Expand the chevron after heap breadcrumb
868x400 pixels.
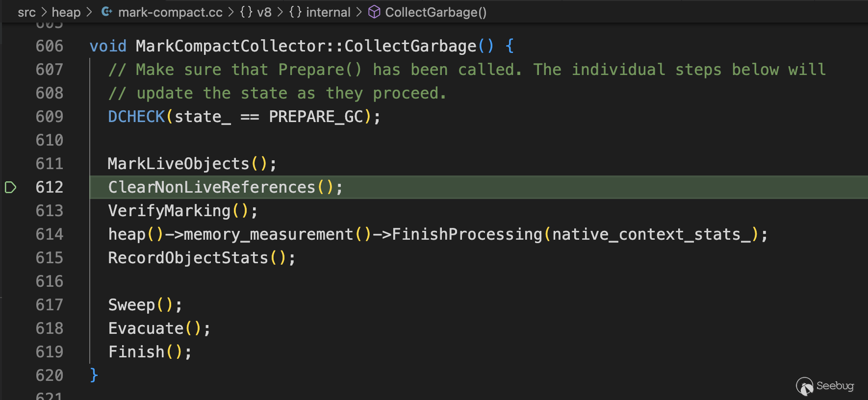tap(89, 12)
